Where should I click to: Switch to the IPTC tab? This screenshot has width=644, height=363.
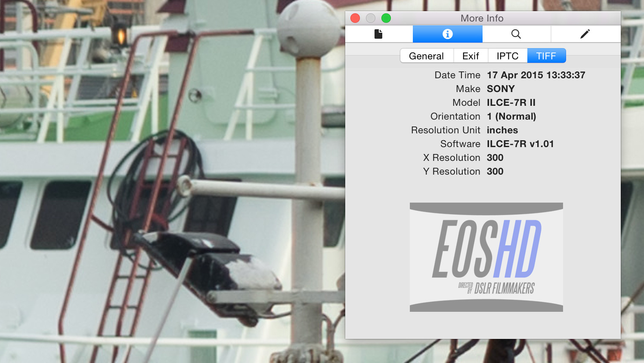point(508,56)
